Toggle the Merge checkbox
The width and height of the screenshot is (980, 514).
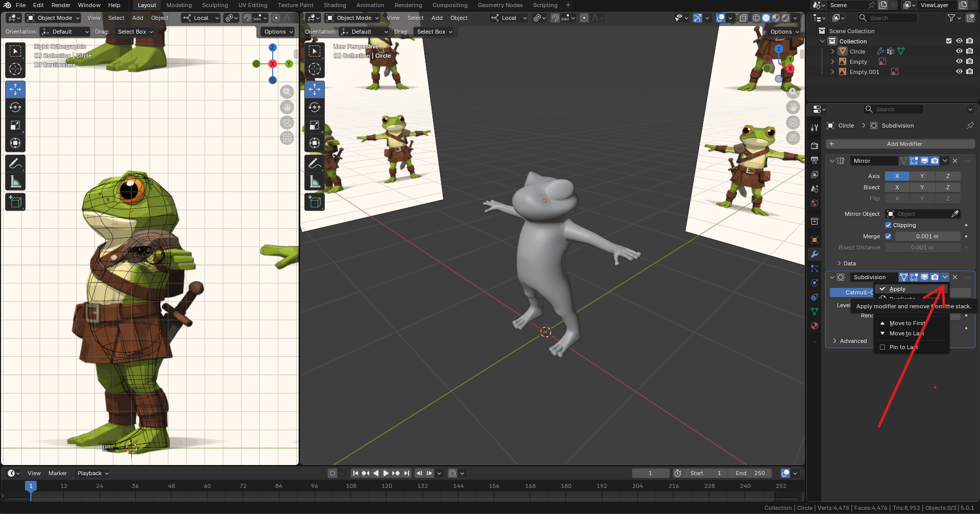(888, 236)
